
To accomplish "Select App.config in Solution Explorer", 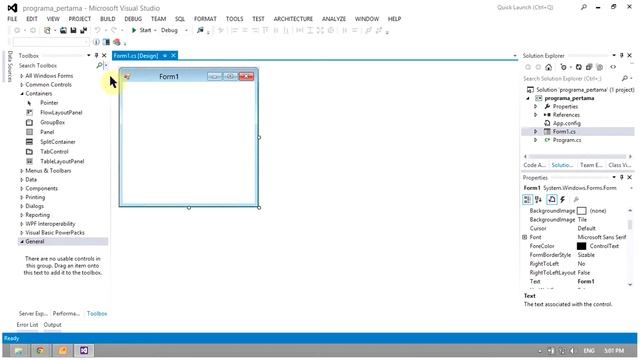I will coord(567,123).
